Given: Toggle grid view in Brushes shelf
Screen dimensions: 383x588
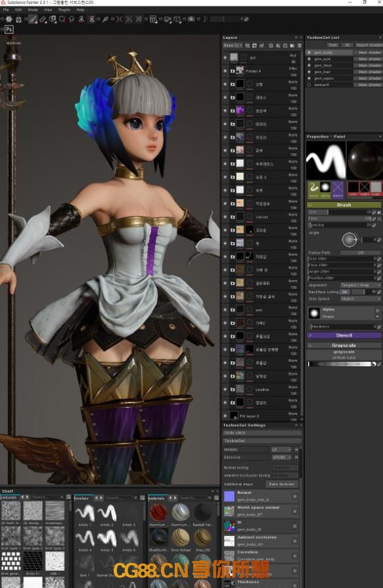Looking at the screenshot, I should point(143,498).
